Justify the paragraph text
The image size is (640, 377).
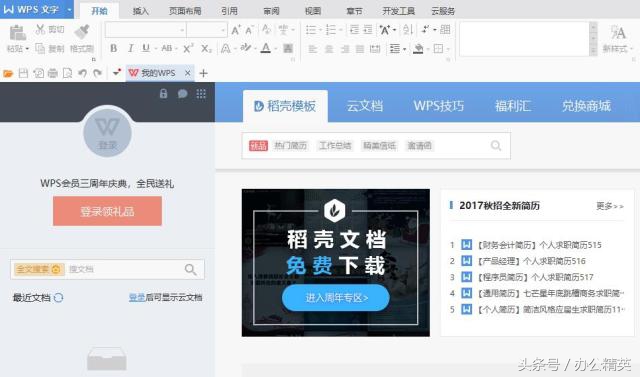(360, 49)
